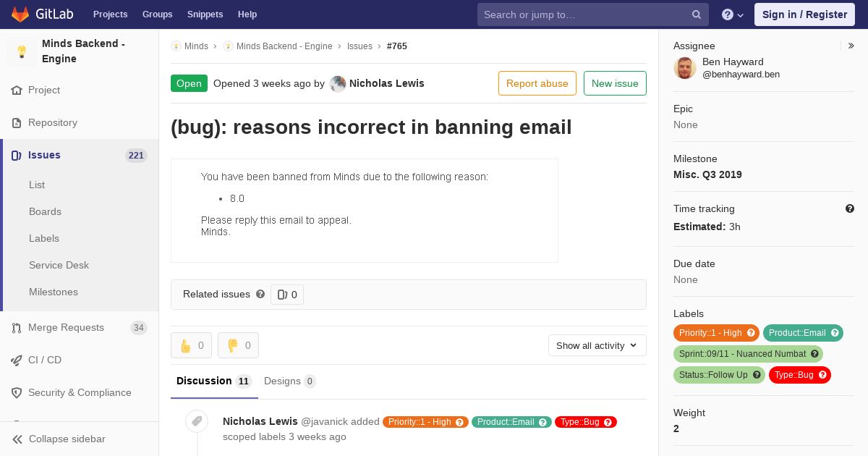Click help icon on Sprint::09/11 label
Viewport: 868px width, 456px height.
(x=814, y=354)
